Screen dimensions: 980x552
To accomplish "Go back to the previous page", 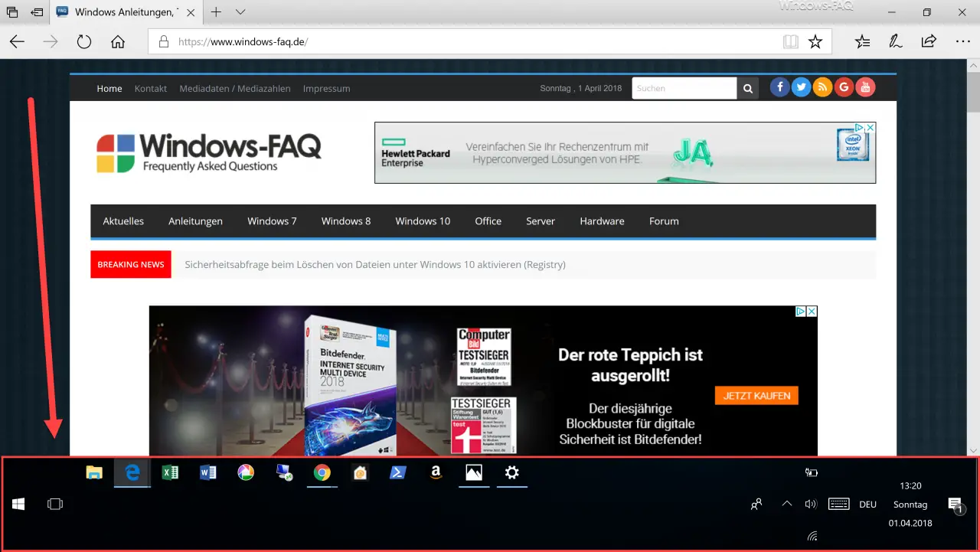I will (17, 42).
